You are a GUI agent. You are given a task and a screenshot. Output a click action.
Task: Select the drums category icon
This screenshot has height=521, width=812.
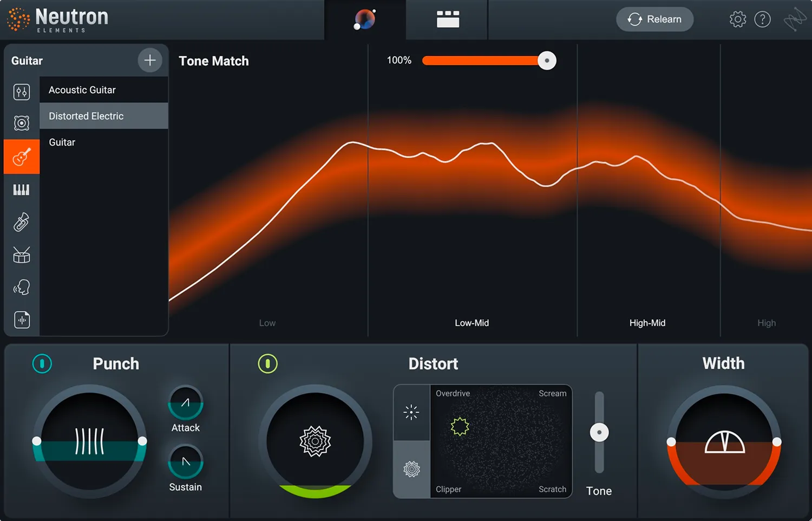click(x=22, y=255)
